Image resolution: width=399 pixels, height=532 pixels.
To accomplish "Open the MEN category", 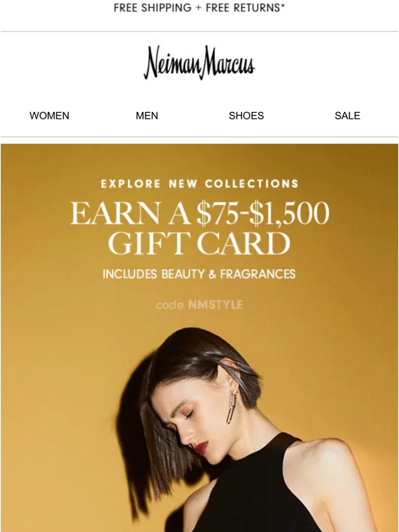I will click(x=147, y=115).
